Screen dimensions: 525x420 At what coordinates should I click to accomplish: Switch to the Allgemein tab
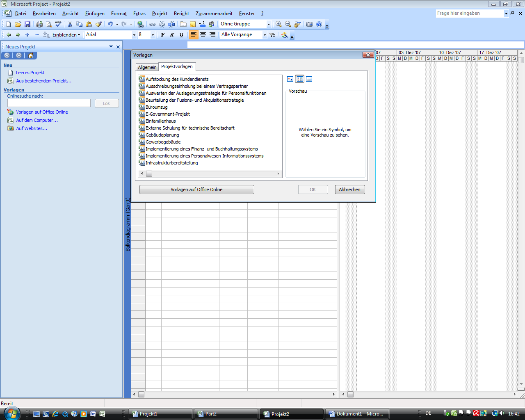click(147, 67)
